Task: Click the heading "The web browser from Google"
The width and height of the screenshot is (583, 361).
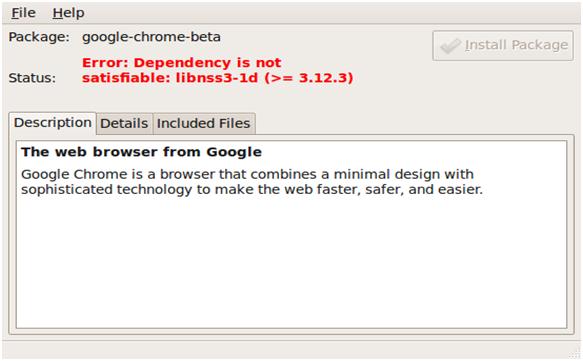Action: 141,152
